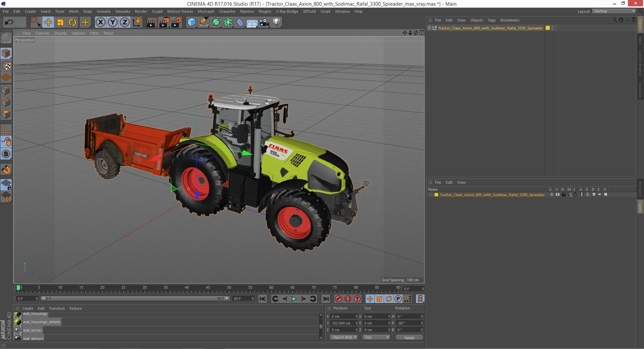Switch to Polygons mode
Image resolution: width=644 pixels, height=349 pixels.
[6, 114]
